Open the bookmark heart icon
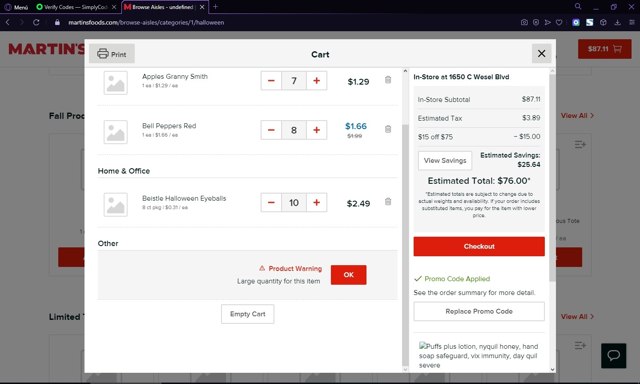 (559, 22)
